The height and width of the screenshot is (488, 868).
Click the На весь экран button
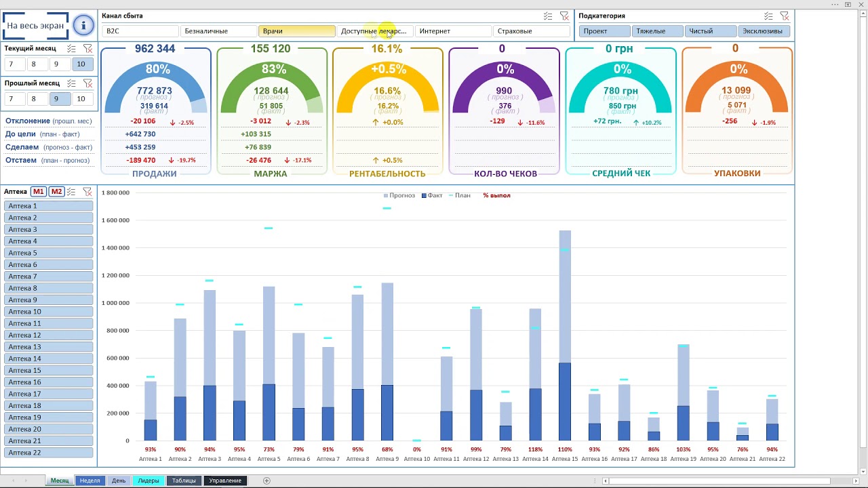coord(35,26)
